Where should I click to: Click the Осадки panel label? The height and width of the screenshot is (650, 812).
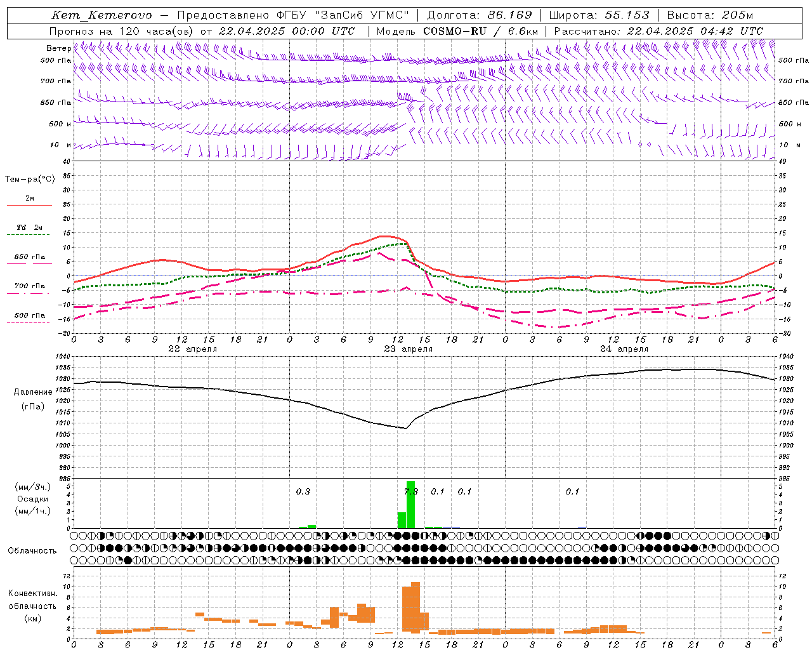32,499
